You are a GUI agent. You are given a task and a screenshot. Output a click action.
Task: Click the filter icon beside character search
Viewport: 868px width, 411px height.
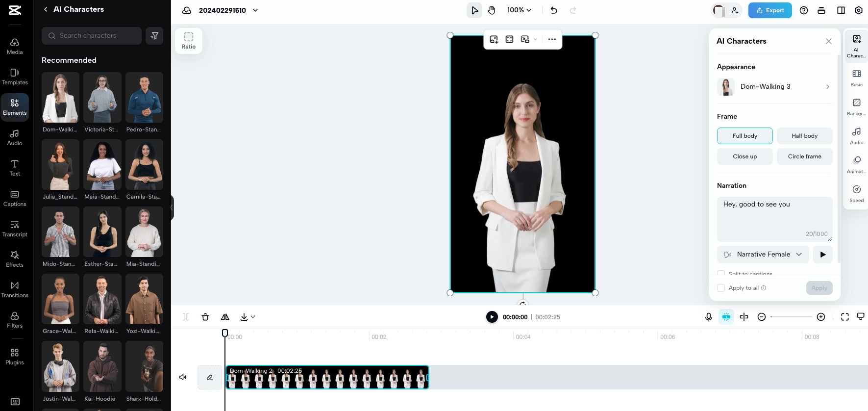pos(154,36)
